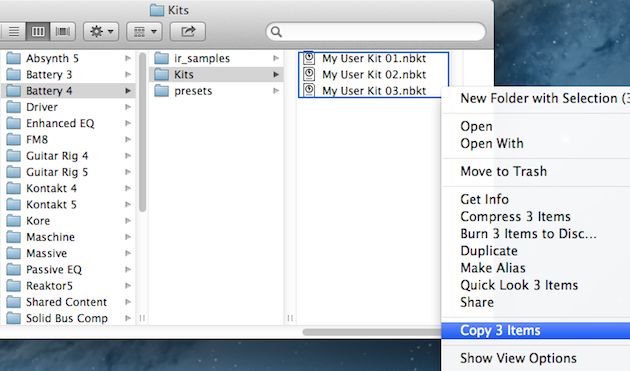Switch to list view in toolbar
Image resolution: width=630 pixels, height=371 pixels.
point(13,31)
